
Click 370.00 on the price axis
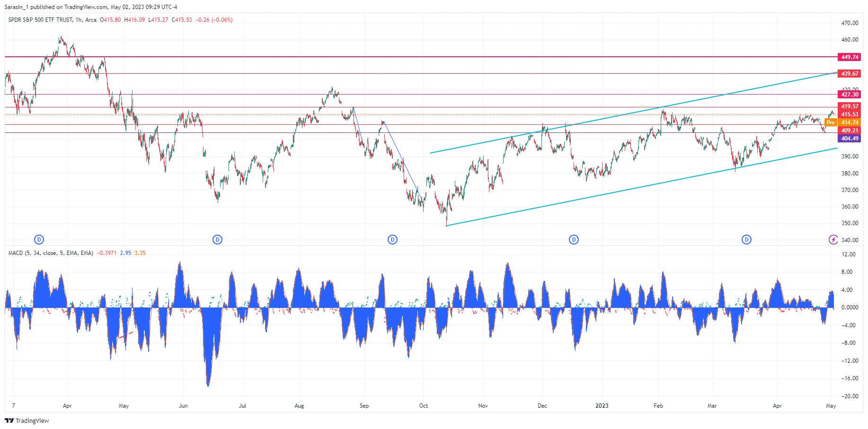(x=850, y=190)
